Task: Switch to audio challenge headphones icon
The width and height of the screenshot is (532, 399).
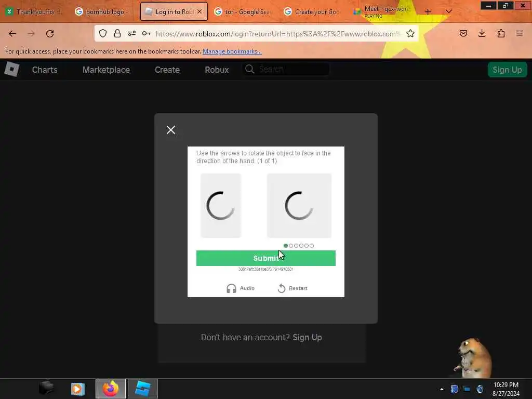Action: click(x=231, y=288)
